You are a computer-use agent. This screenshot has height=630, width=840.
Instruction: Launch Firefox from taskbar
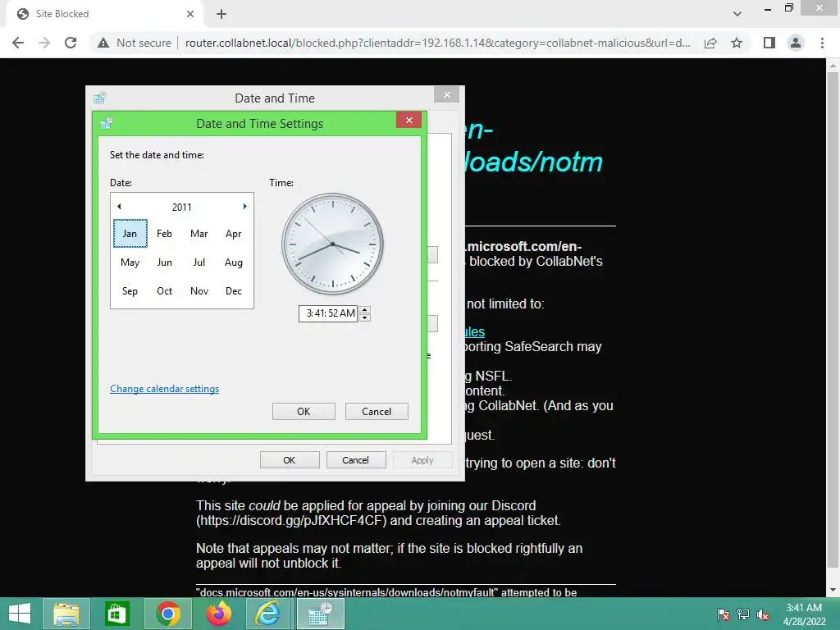coord(218,614)
